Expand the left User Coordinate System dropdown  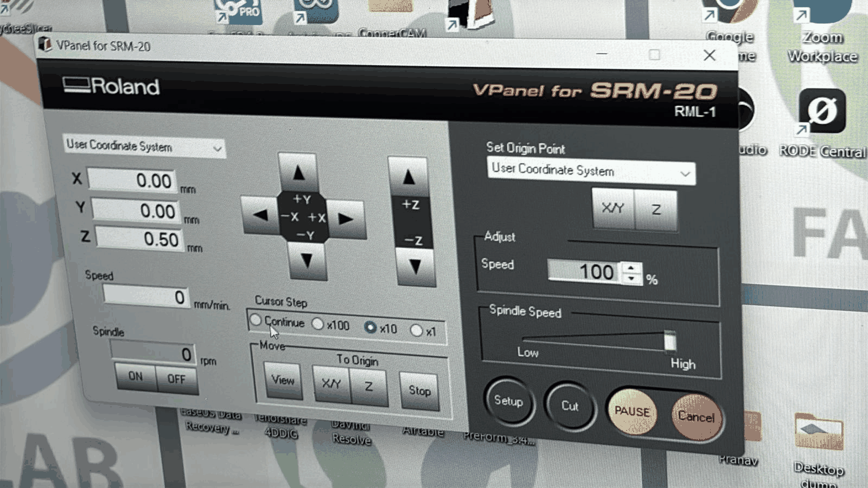point(144,146)
